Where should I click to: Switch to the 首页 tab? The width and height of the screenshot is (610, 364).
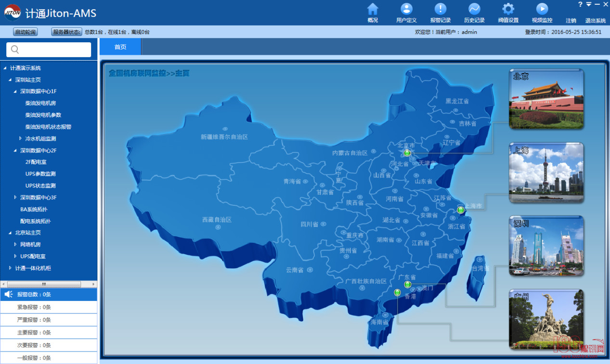pos(120,47)
